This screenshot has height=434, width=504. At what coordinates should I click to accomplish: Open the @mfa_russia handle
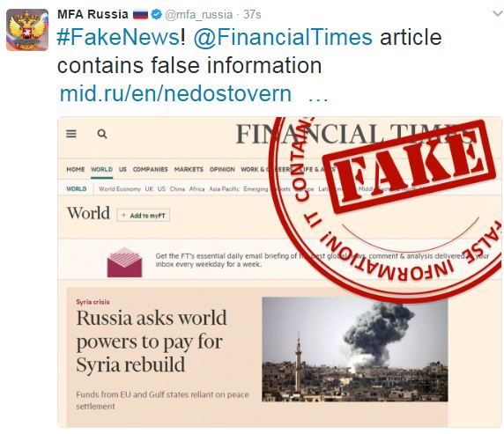tap(199, 15)
